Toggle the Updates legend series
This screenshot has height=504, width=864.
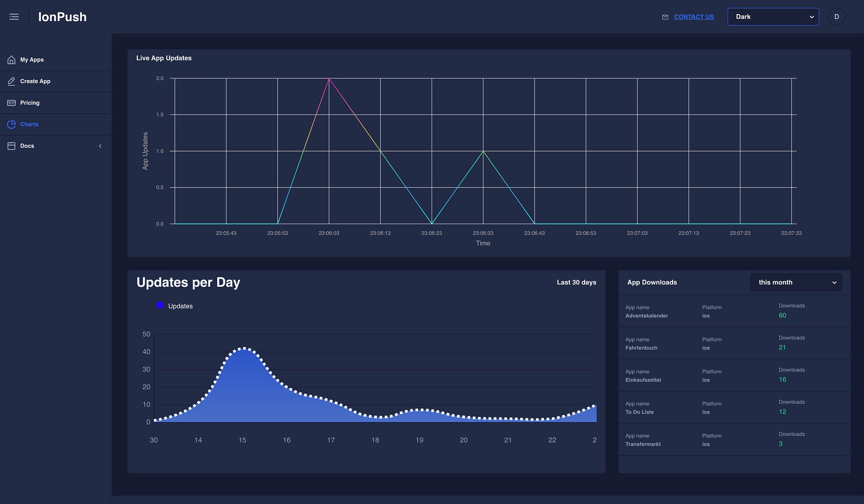174,306
